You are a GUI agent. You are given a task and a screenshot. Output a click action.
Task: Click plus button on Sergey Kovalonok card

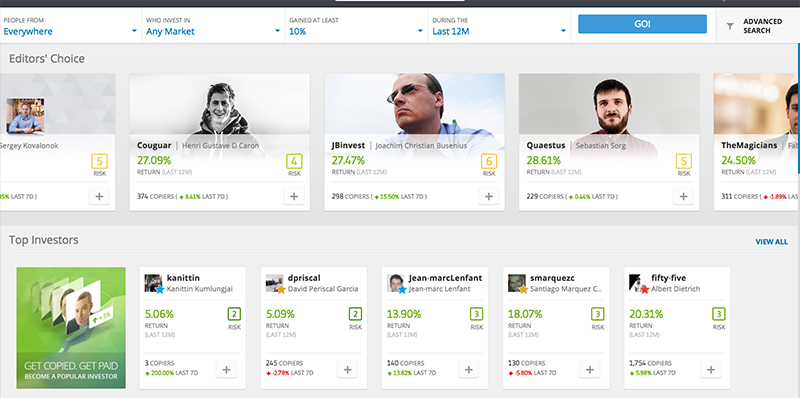(99, 196)
